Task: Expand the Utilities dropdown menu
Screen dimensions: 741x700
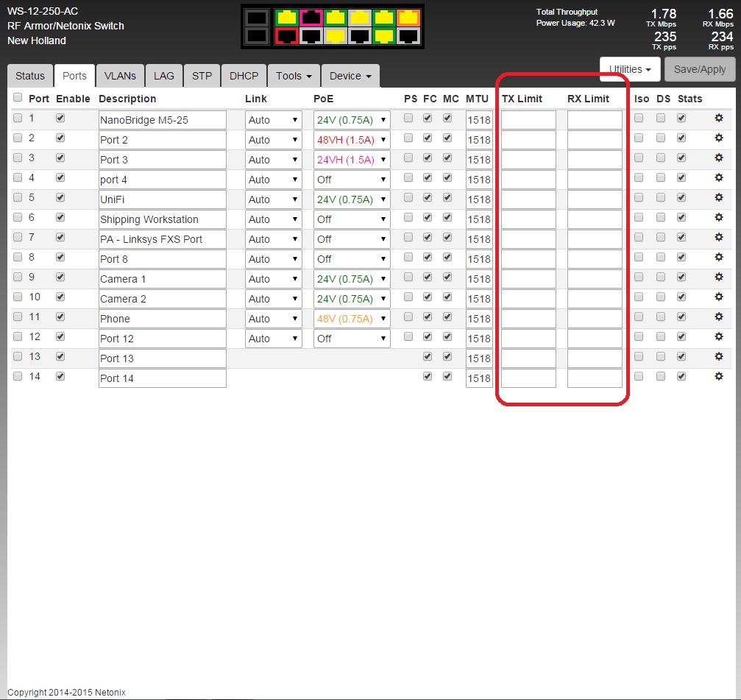Action: [630, 70]
